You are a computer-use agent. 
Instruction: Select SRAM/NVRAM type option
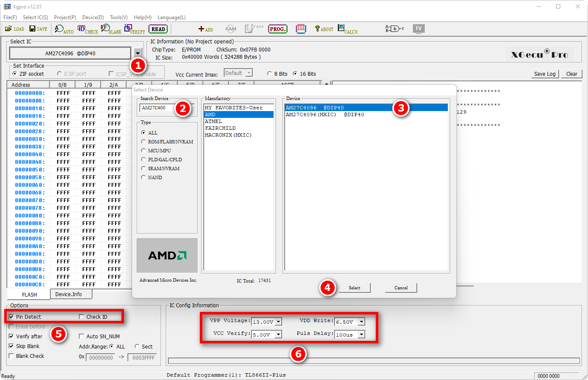coord(160,169)
